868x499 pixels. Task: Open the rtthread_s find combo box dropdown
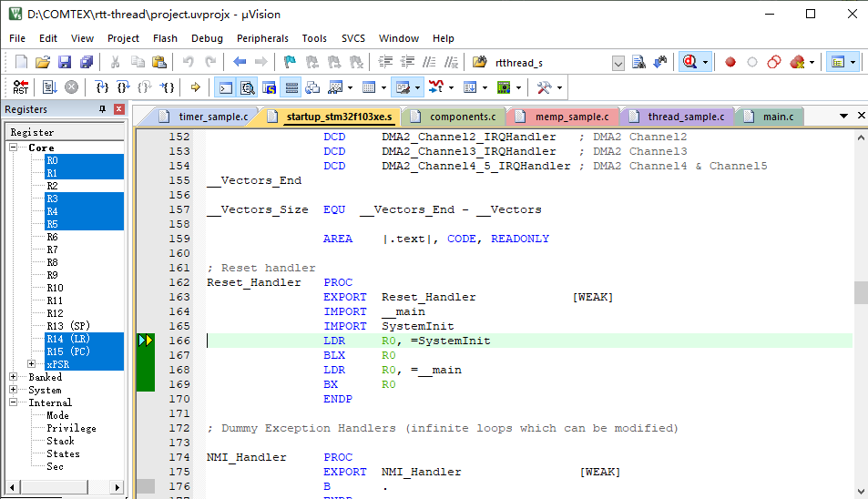[618, 63]
